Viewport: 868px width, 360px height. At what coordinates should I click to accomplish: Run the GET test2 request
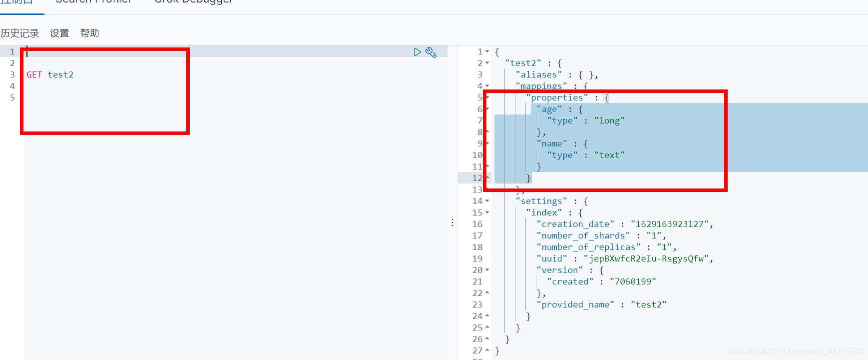coord(417,52)
